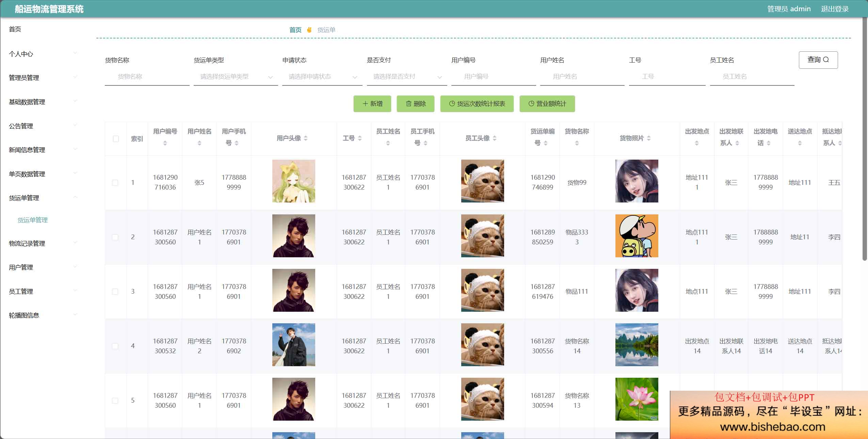Click the 首页 breadcrumb link
The height and width of the screenshot is (439, 868).
(x=295, y=30)
